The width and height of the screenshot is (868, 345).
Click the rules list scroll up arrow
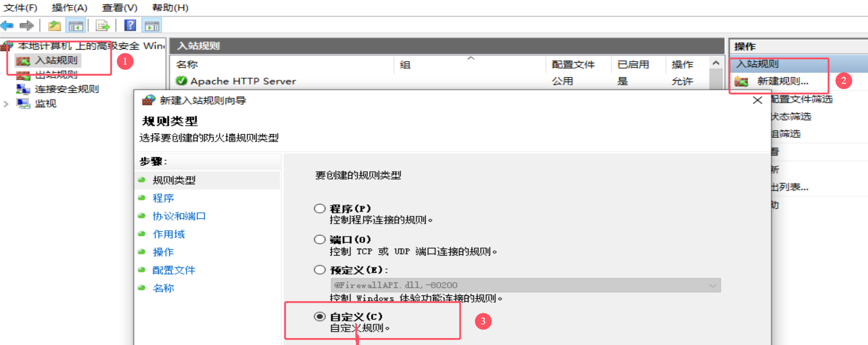pyautogui.click(x=716, y=63)
